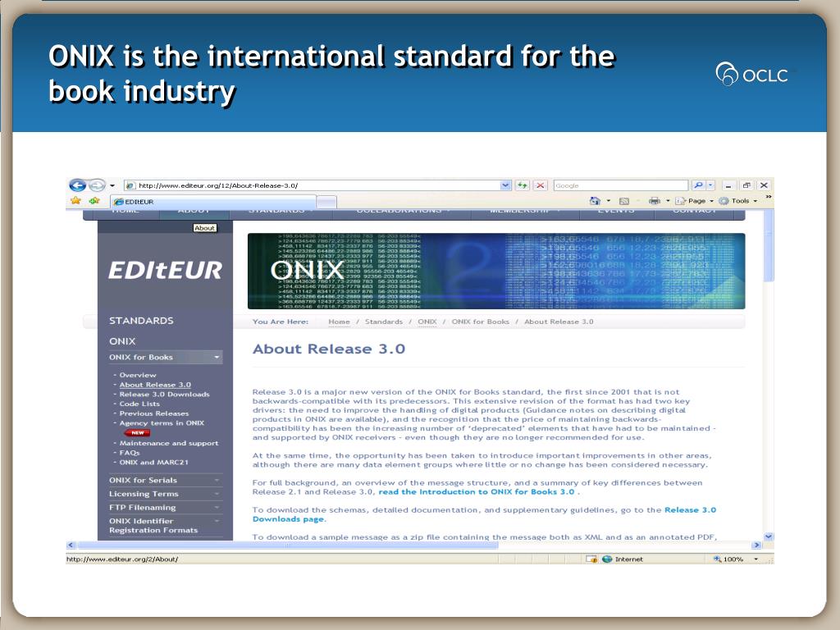Select the EDItEUR browser tab
The width and height of the screenshot is (840, 630).
click(x=212, y=202)
